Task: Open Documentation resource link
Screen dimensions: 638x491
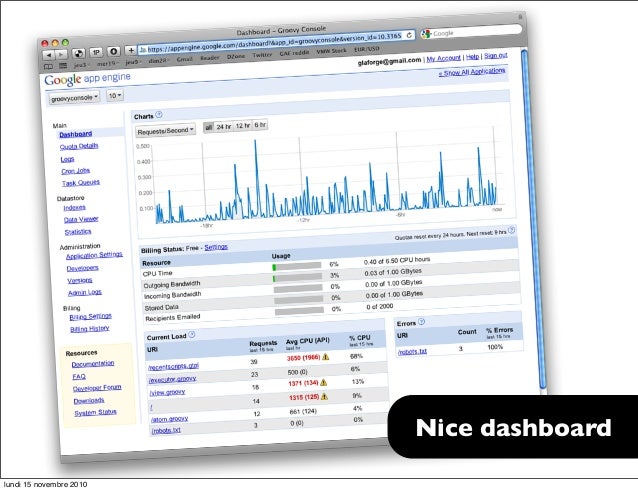Action: click(93, 364)
